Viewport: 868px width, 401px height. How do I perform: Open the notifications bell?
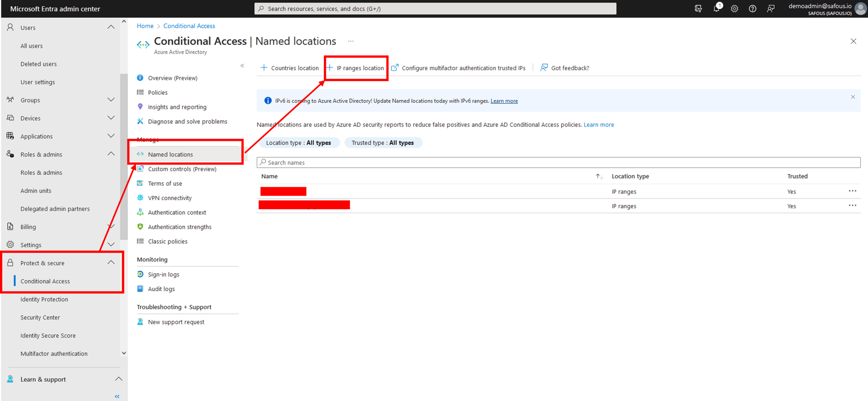[x=716, y=8]
